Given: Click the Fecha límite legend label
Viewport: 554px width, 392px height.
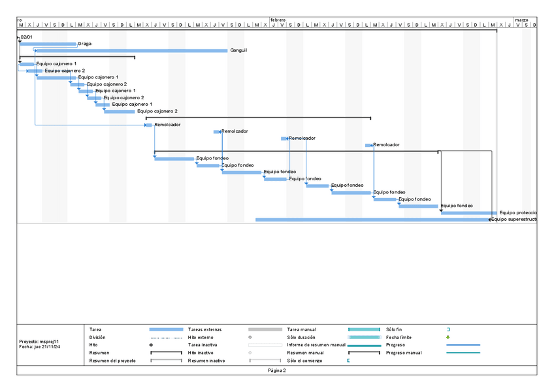Looking at the screenshot, I should click(x=399, y=337).
